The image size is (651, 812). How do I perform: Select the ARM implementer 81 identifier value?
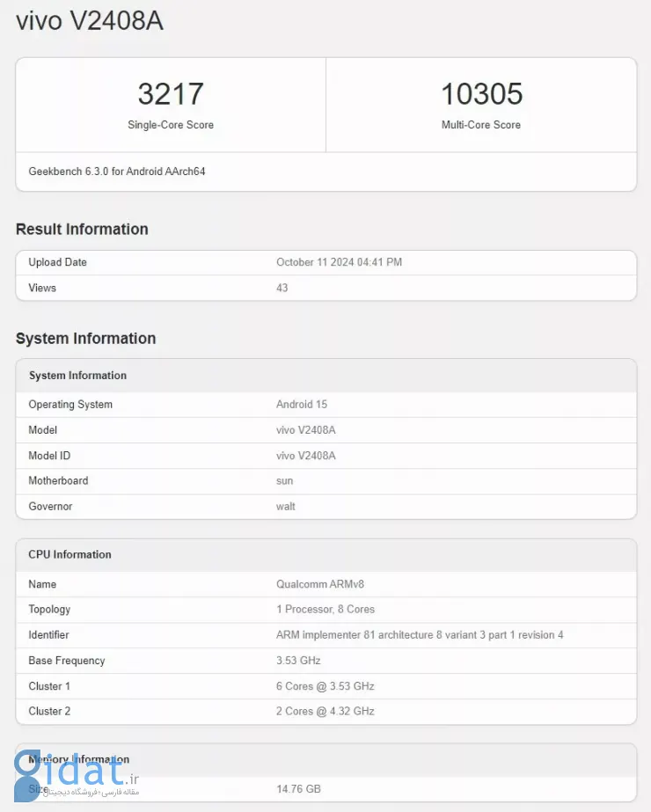[420, 635]
